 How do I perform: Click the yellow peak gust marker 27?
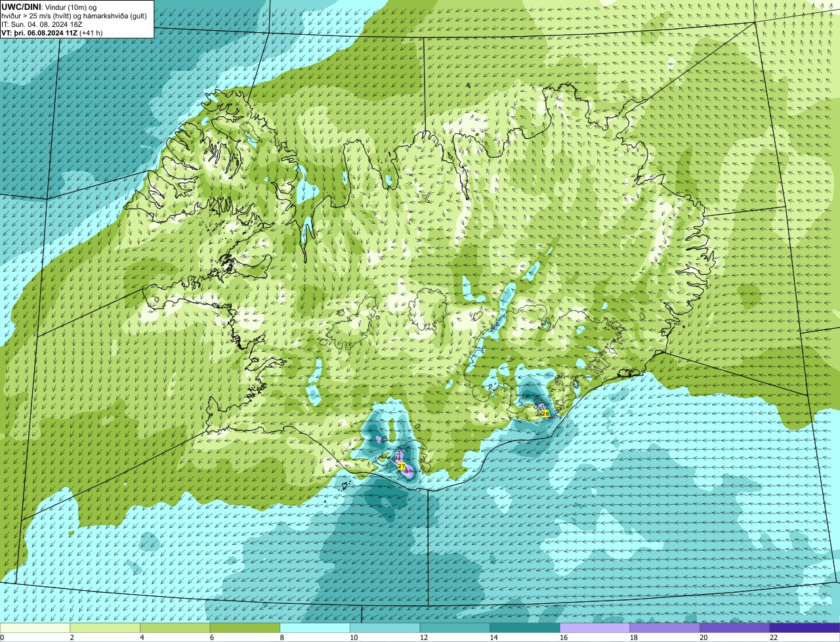point(401,466)
